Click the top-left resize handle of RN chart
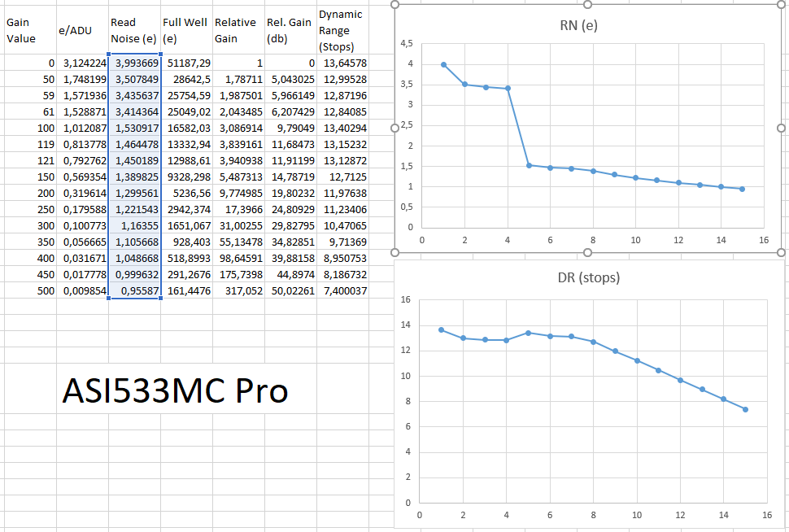The image size is (789, 532). (395, 5)
